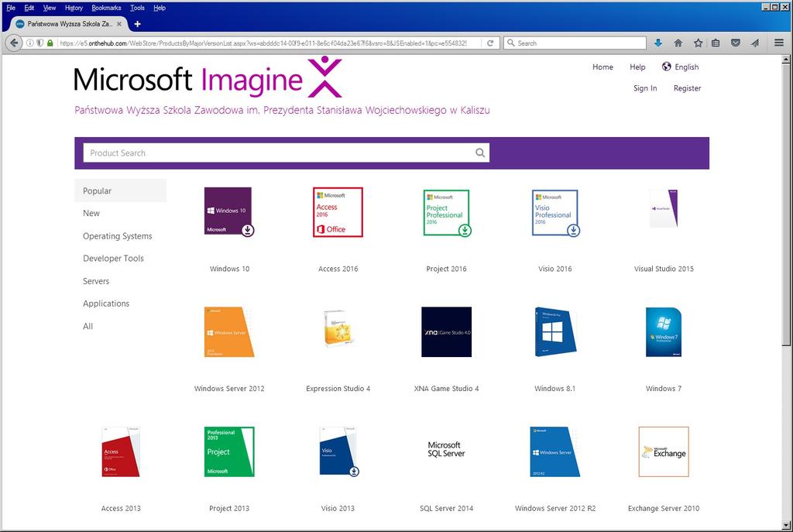Open the Visual Studio 2015 box icon

click(x=664, y=208)
